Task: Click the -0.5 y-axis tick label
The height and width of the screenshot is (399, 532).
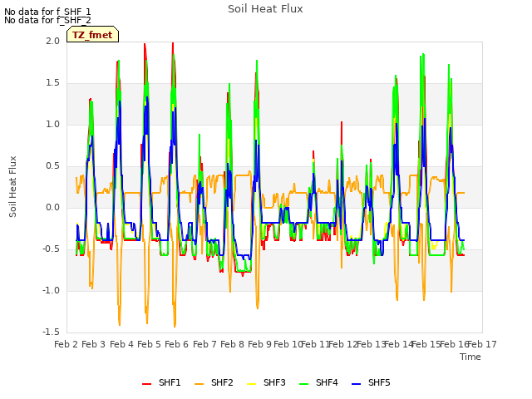Action: (x=51, y=249)
